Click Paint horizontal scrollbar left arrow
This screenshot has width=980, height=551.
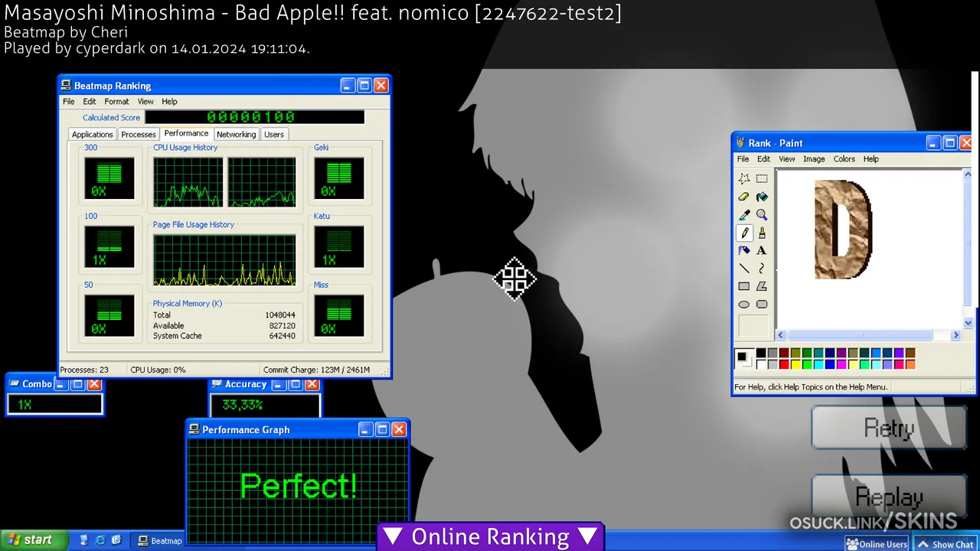point(781,335)
